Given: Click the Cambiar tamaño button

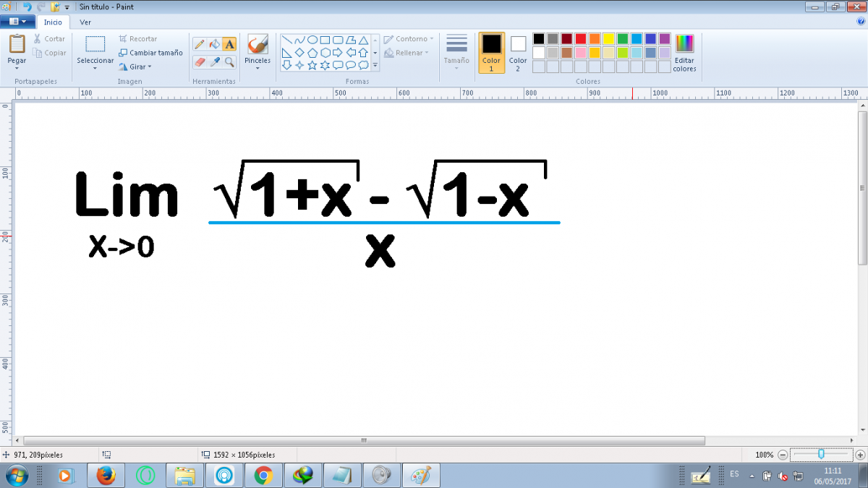Looking at the screenshot, I should (150, 53).
